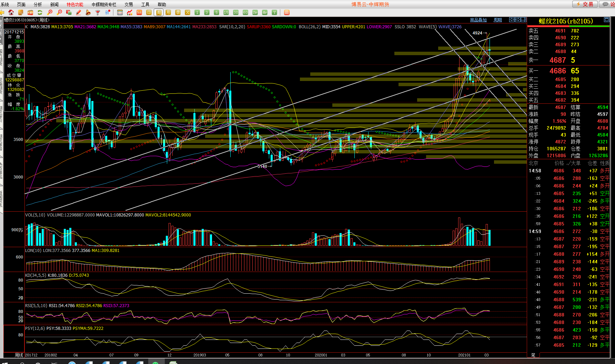Screen dimensions: 615x364
Task: Click the 周期 period link
Action: point(498,20)
